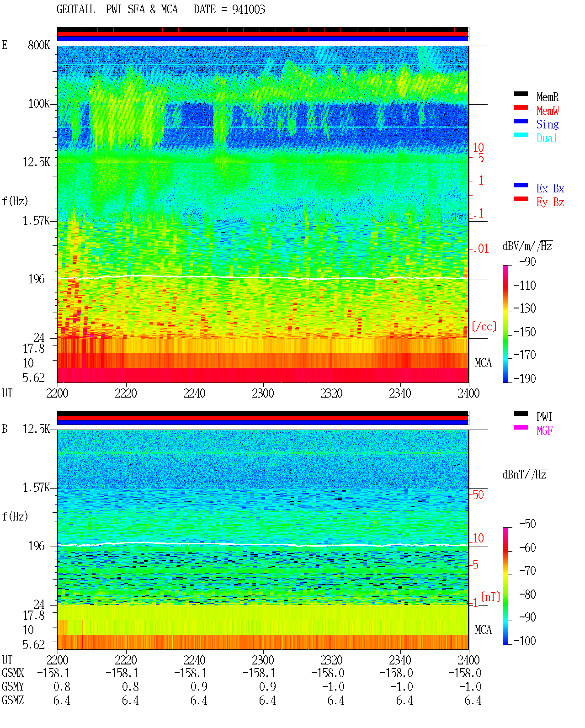Click the blue Ex Bx legend swatch
Viewport: 585px width, 728px height.
(521, 186)
